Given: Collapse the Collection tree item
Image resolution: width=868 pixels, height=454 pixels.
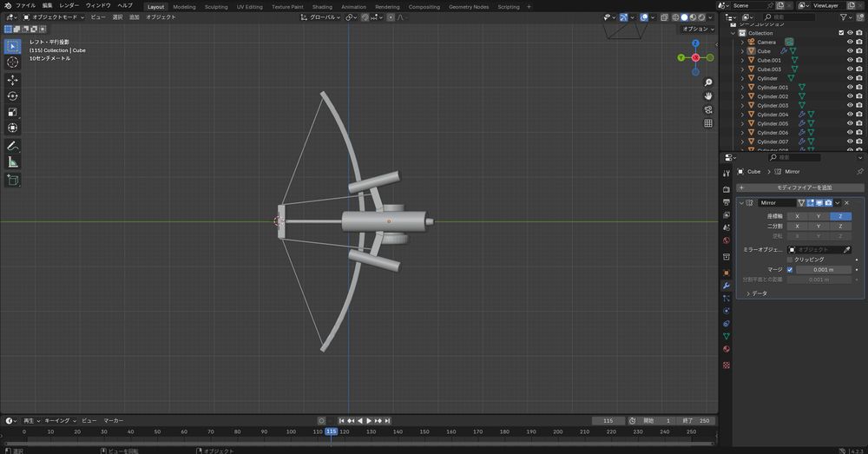Looking at the screenshot, I should coord(733,33).
